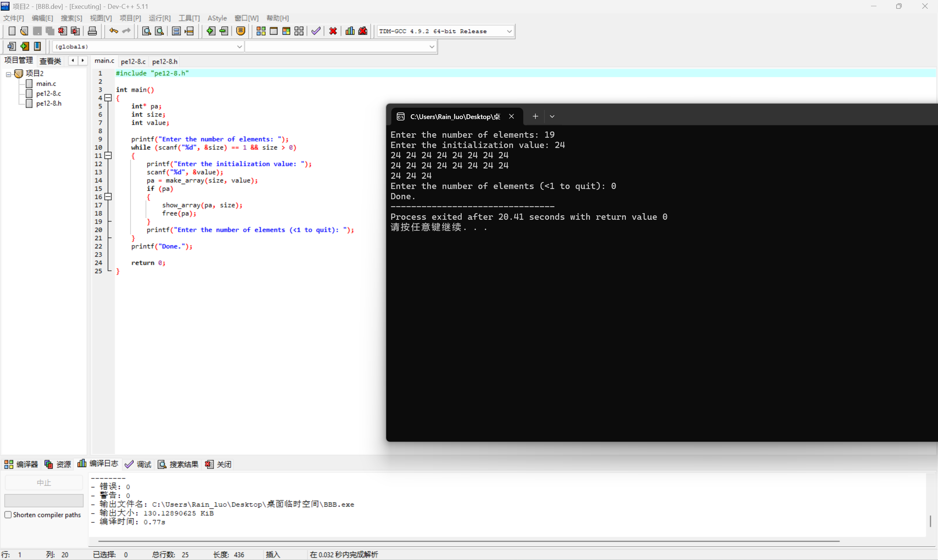The width and height of the screenshot is (938, 560).
Task: Open the (globals) scope dropdown
Action: [x=239, y=47]
